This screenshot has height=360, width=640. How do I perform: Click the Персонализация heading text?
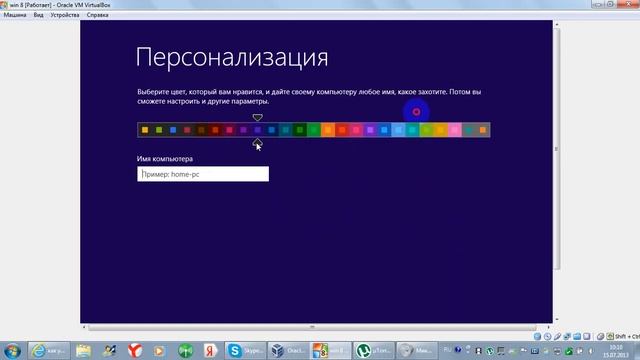[232, 58]
